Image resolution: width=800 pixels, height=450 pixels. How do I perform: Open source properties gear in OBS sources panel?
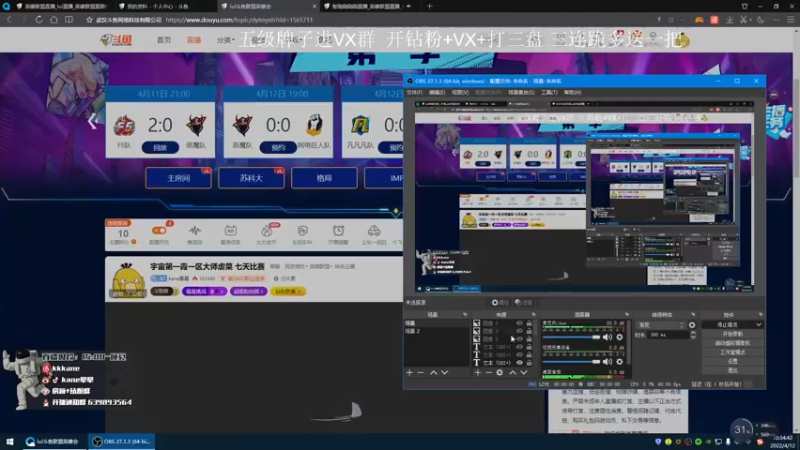[x=499, y=372]
